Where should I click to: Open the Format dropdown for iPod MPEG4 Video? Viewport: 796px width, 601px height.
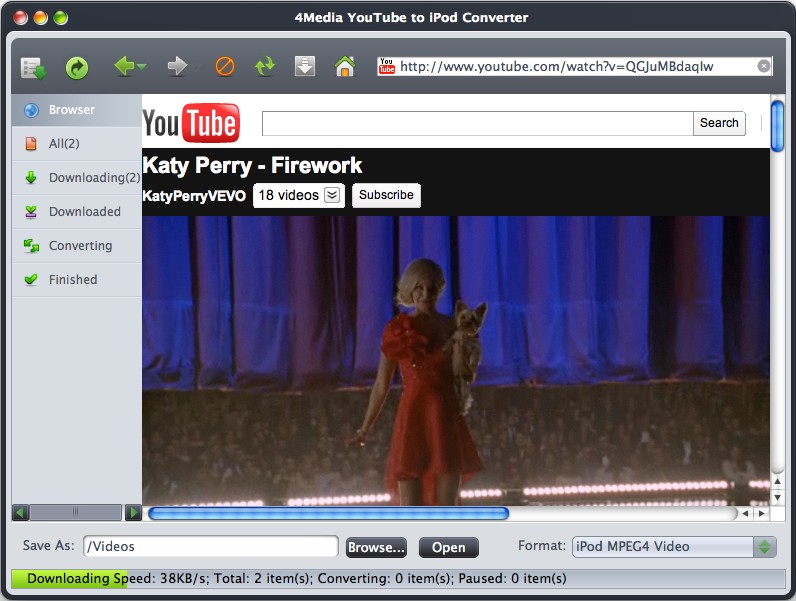point(764,547)
